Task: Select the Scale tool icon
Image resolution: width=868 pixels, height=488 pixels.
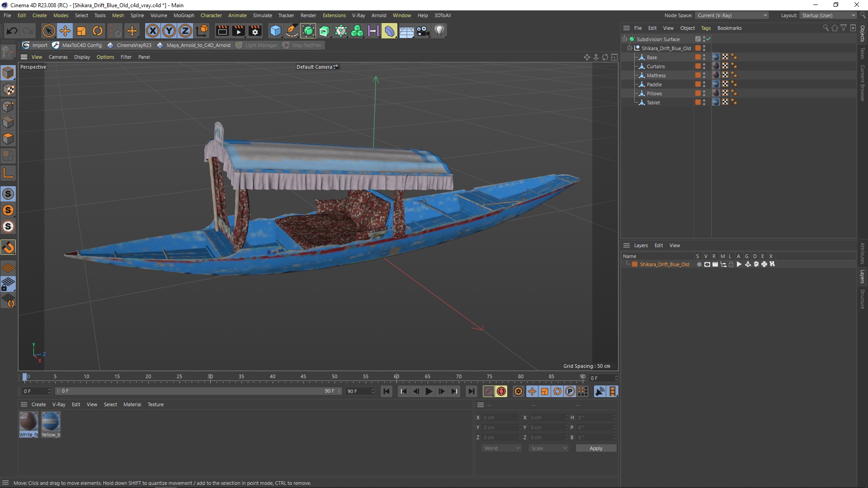Action: click(x=81, y=30)
